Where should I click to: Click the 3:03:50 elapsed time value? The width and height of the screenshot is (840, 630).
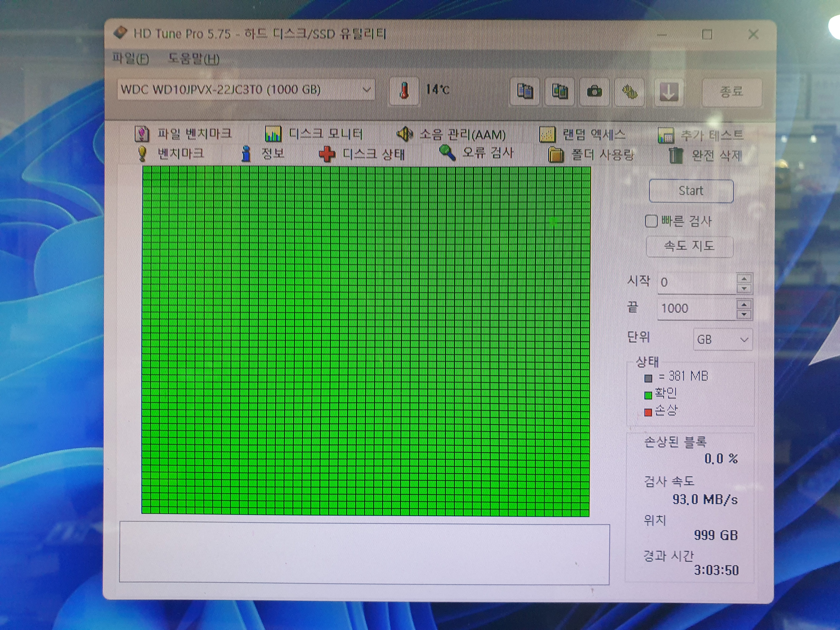pyautogui.click(x=717, y=570)
